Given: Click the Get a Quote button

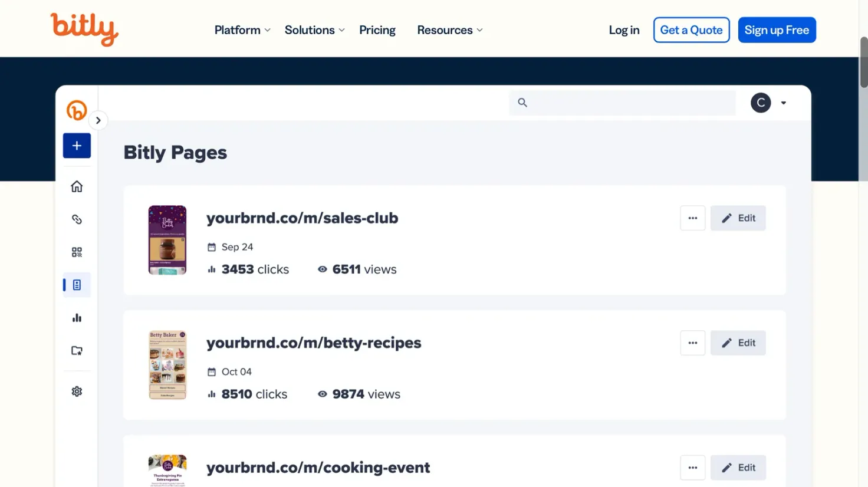Looking at the screenshot, I should click(x=692, y=30).
